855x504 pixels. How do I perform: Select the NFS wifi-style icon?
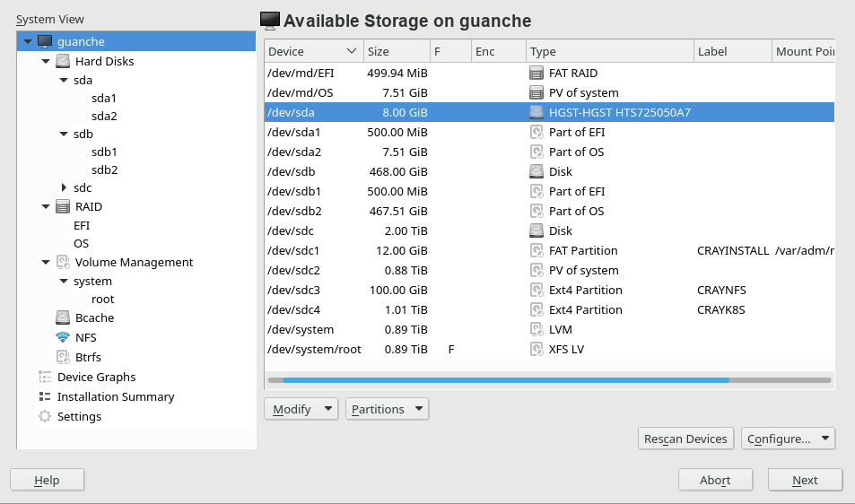coord(63,338)
